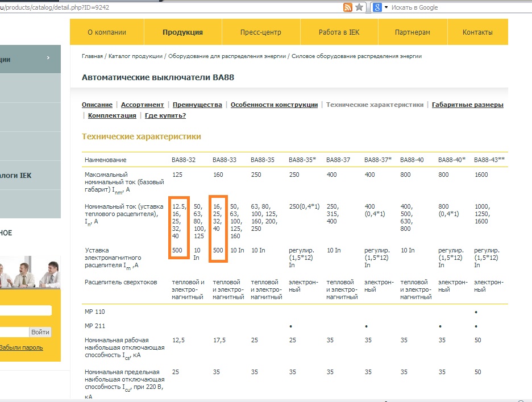
Task: Expand the sidebar menu chevron arrow
Action: click(x=48, y=58)
